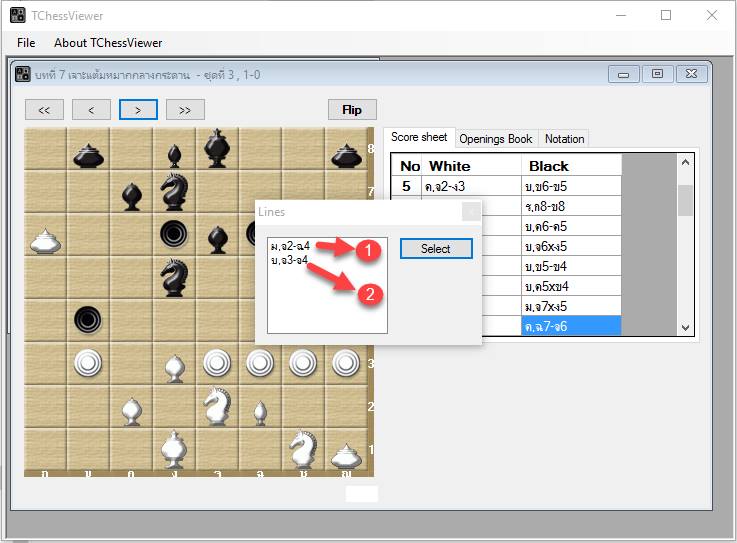Step back one move with < button
This screenshot has width=737, height=543.
(x=91, y=110)
